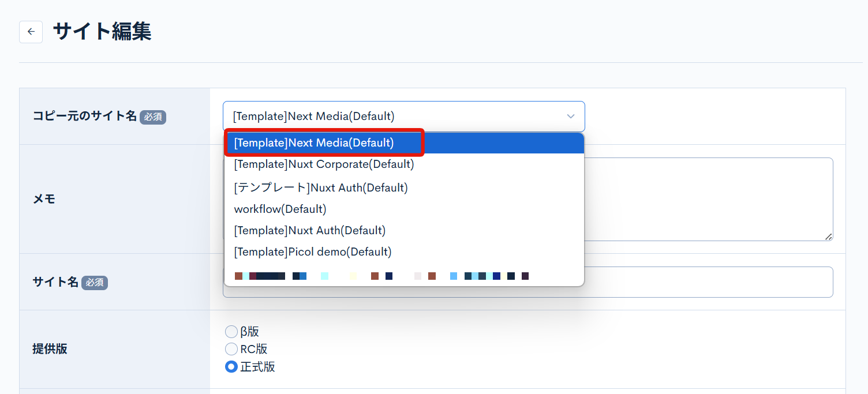
Task: Select [テンプレート]Nuxt Auth(Default) option
Action: (x=321, y=187)
